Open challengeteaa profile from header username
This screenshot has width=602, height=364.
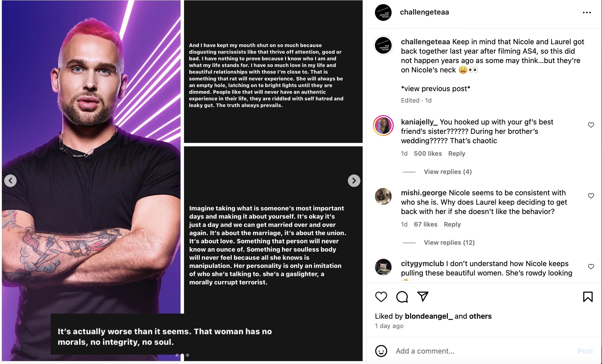tap(424, 12)
